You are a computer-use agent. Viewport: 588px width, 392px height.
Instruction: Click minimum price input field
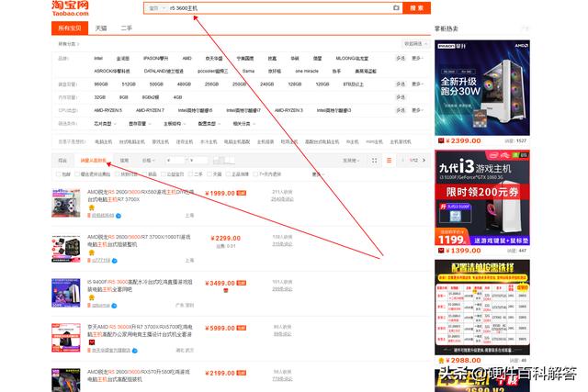pyautogui.click(x=175, y=161)
